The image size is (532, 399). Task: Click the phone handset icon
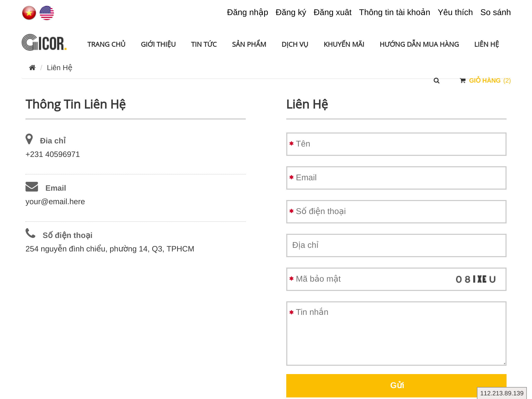coord(30,233)
